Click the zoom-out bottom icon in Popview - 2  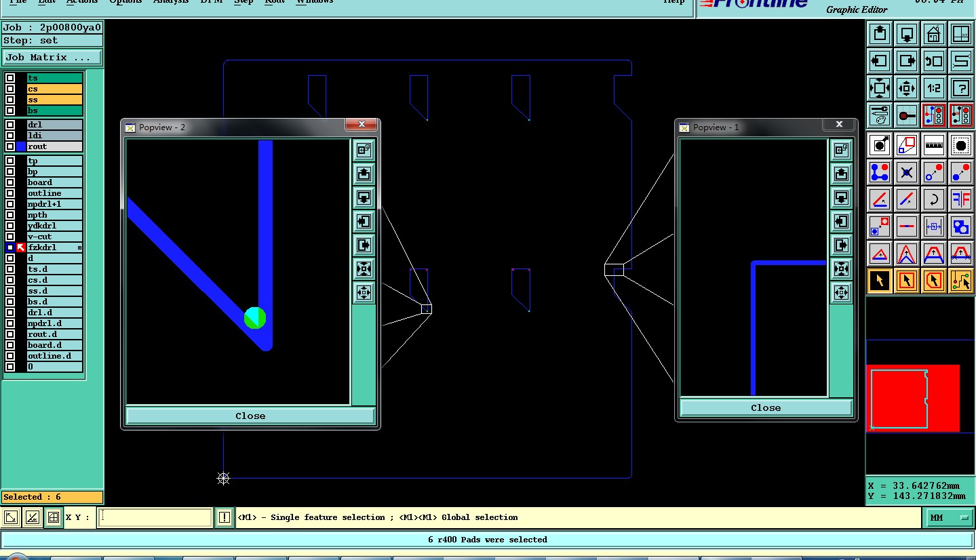[364, 292]
